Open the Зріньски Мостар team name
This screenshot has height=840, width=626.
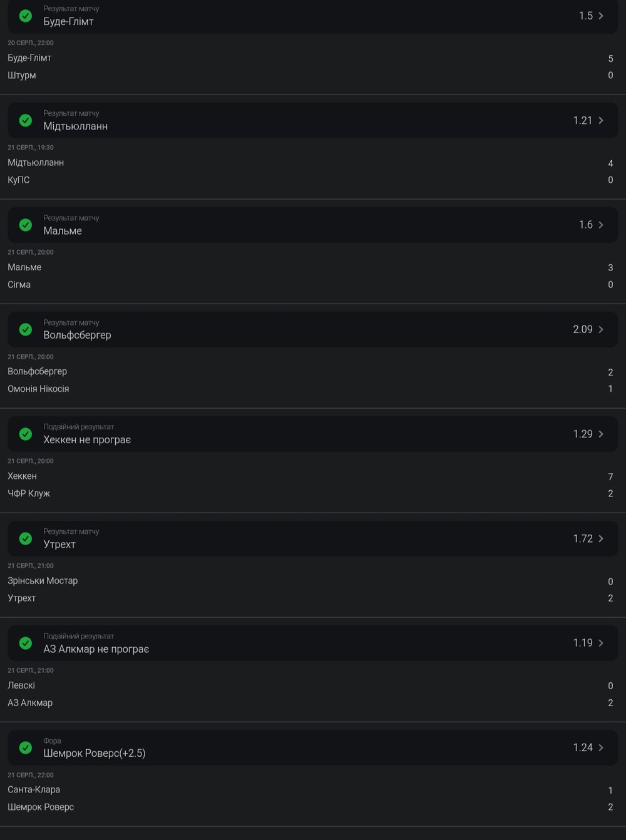(x=43, y=581)
